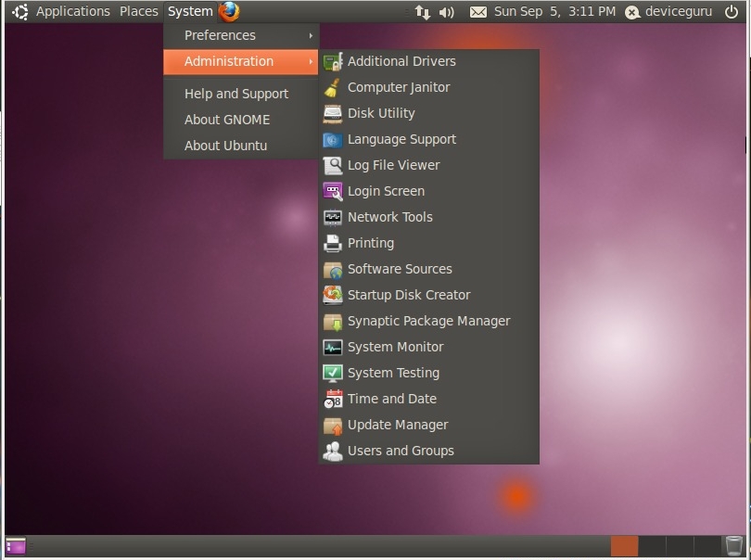Open the clock showing Sun Sep 5
751x560 pixels.
point(554,11)
